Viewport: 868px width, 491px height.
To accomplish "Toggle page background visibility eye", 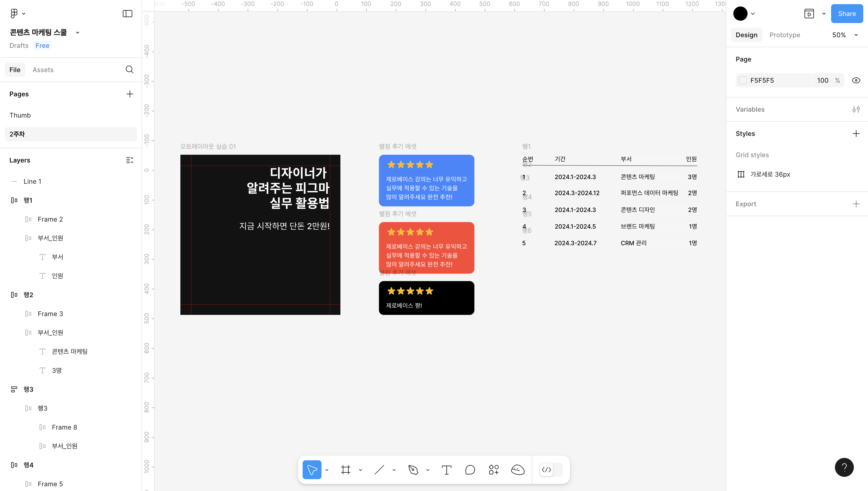I will tap(856, 80).
